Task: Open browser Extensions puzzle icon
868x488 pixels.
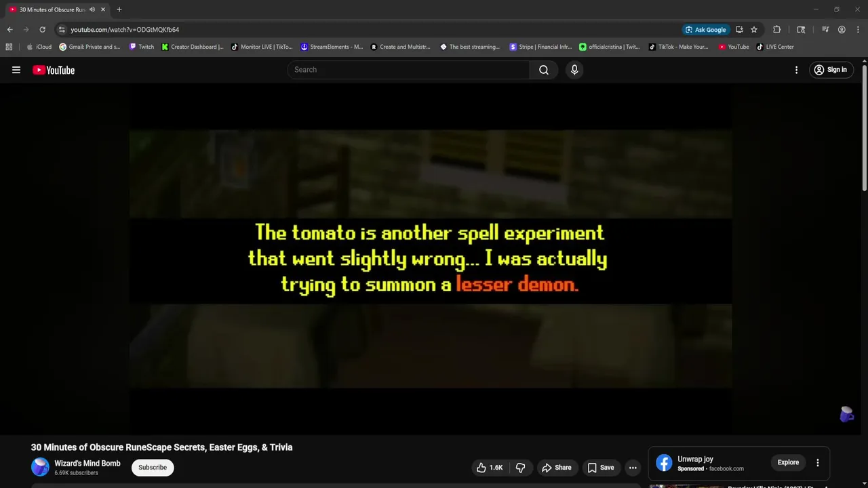Action: (x=777, y=30)
